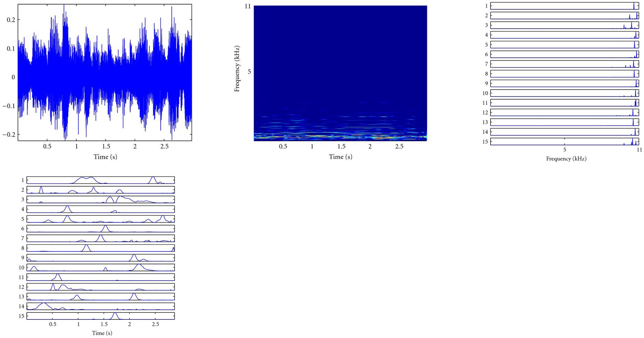The width and height of the screenshot is (644, 338).
Task: Click the "5" tick under the basis rows
Action: [x=565, y=150]
